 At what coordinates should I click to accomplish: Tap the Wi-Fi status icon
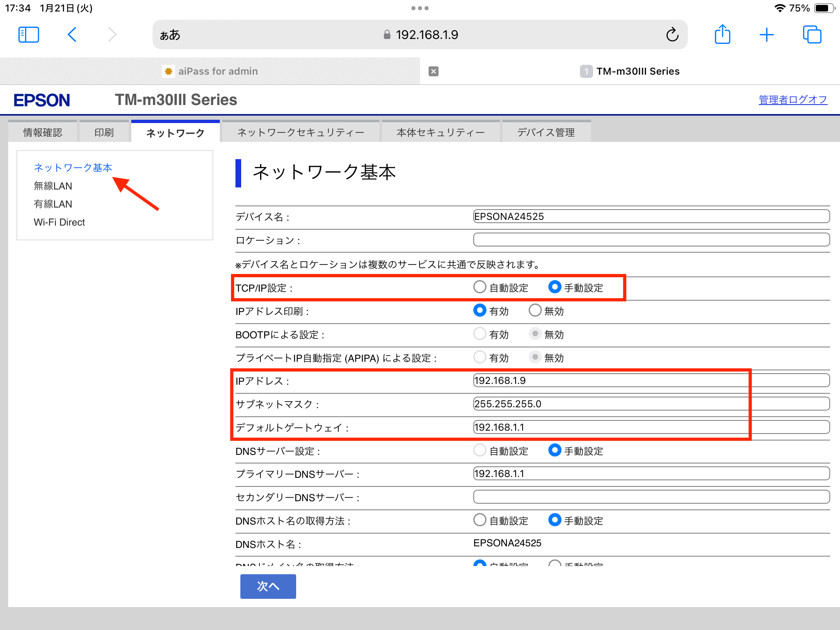pos(779,8)
